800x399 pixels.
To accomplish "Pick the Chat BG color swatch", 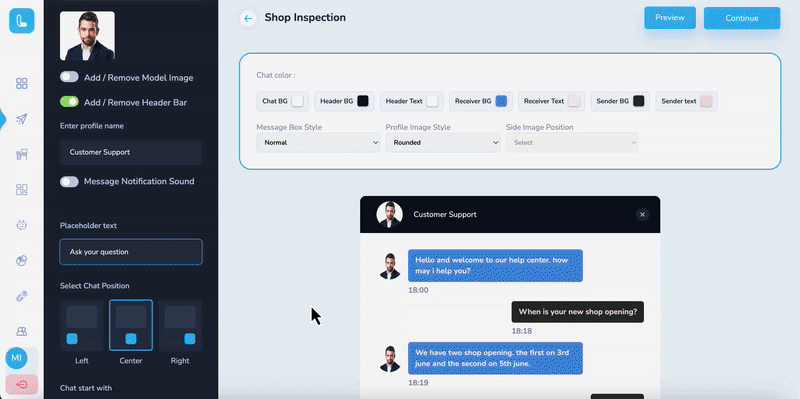I will tap(297, 101).
